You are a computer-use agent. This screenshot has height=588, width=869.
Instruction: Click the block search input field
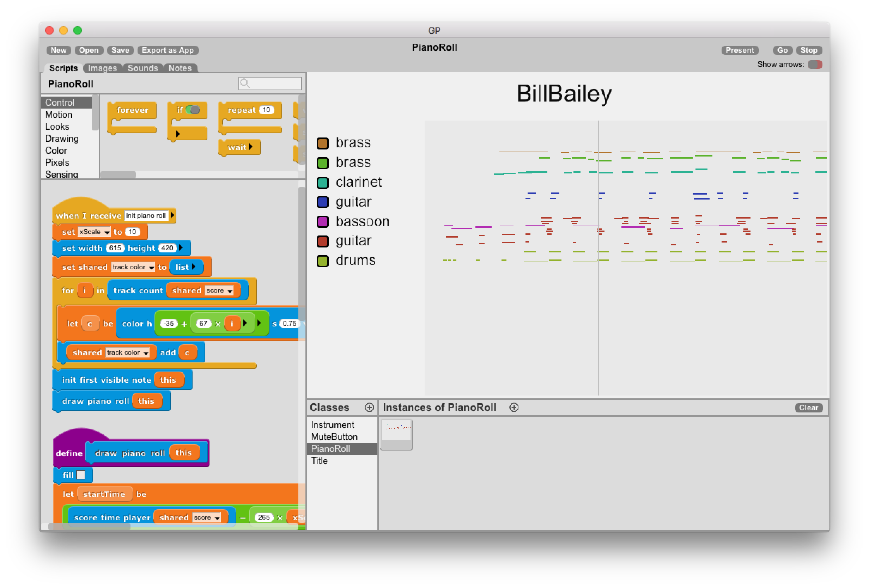(x=270, y=83)
